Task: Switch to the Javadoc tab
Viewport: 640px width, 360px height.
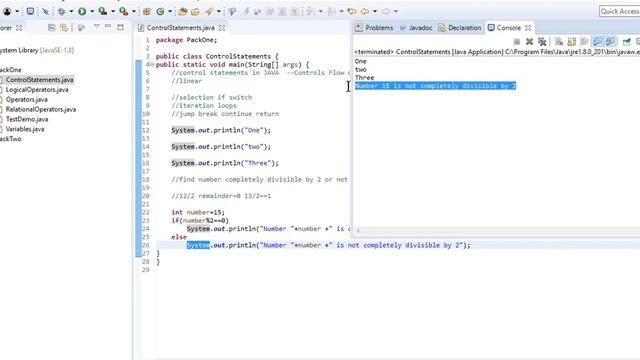Action: point(416,27)
